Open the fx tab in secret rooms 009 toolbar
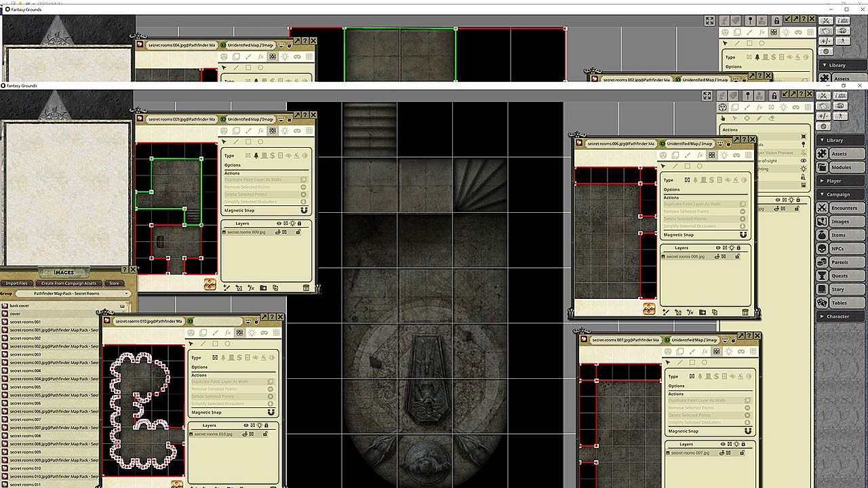Image resolution: width=868 pixels, height=488 pixels. coord(260,131)
